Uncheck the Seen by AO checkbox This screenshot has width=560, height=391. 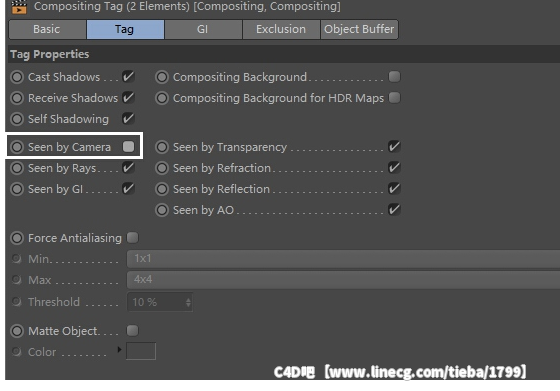tap(394, 210)
